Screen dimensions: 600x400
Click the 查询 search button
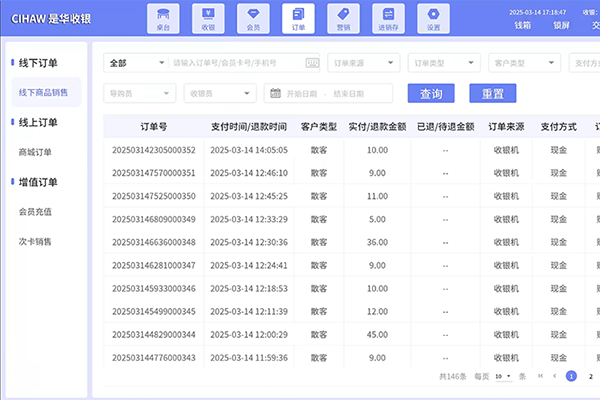431,94
